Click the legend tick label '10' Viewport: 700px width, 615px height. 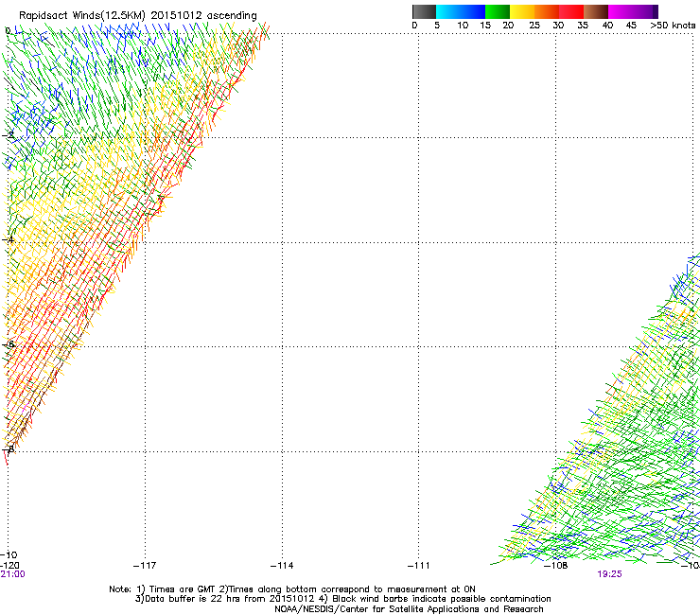point(463,26)
